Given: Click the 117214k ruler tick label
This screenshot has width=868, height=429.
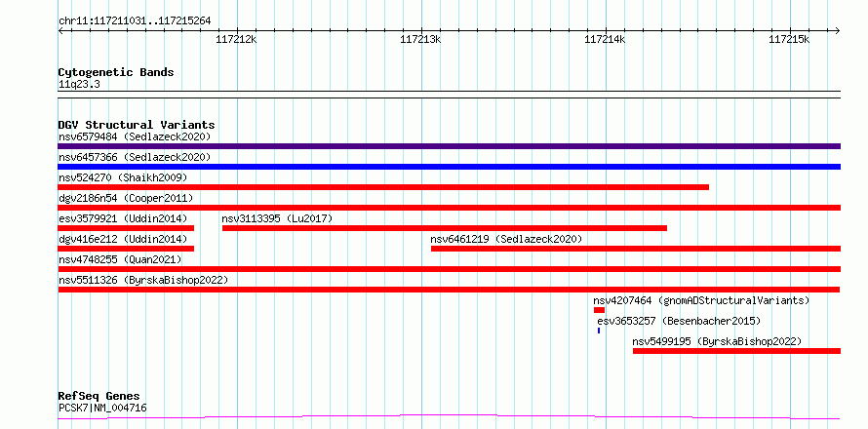Looking at the screenshot, I should pos(605,39).
